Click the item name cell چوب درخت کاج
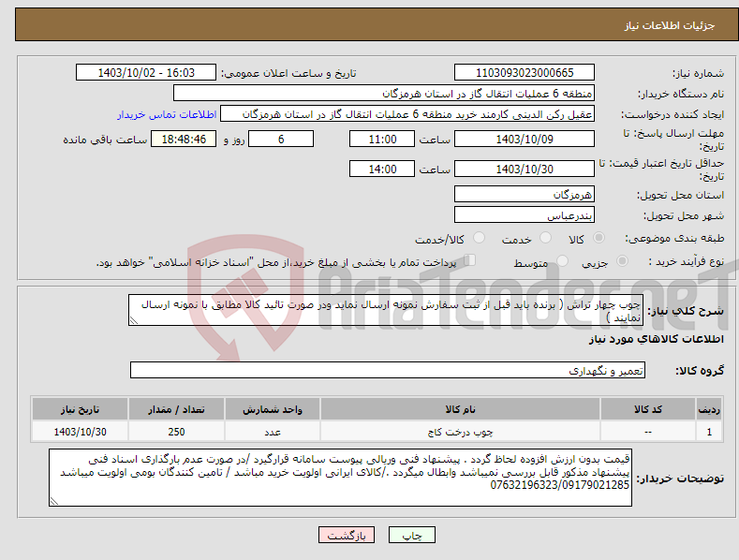 click(x=460, y=432)
